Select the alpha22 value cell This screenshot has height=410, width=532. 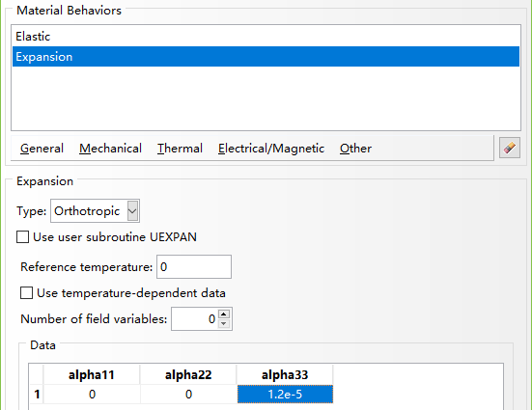[188, 394]
